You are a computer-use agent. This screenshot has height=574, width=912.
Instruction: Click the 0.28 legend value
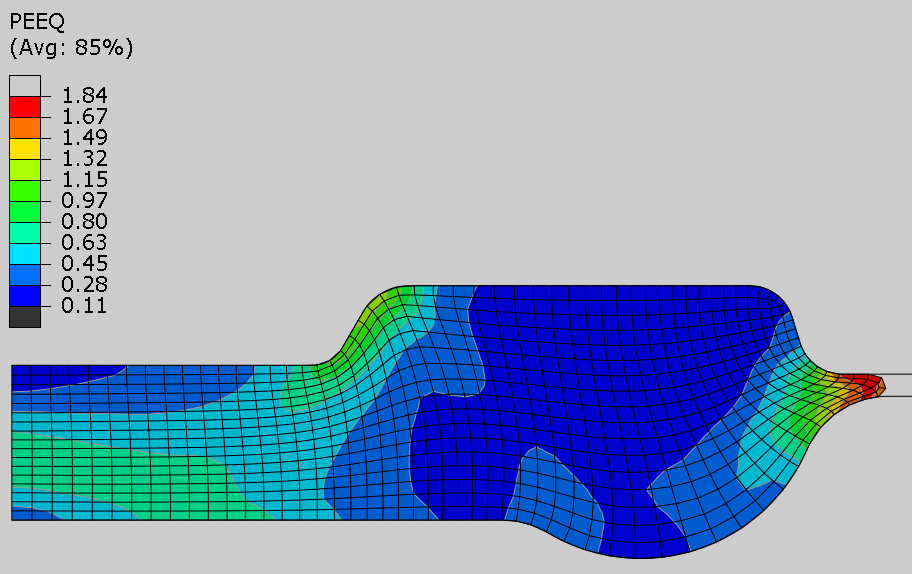[84, 284]
